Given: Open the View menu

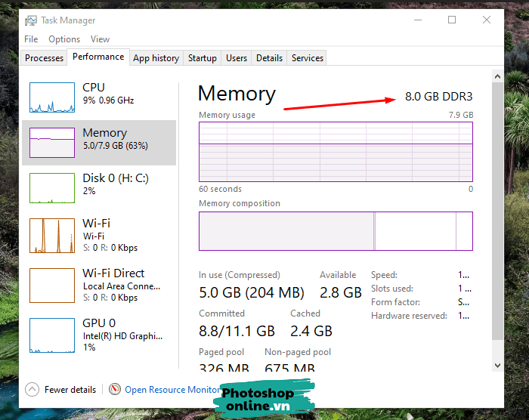Looking at the screenshot, I should pos(100,39).
